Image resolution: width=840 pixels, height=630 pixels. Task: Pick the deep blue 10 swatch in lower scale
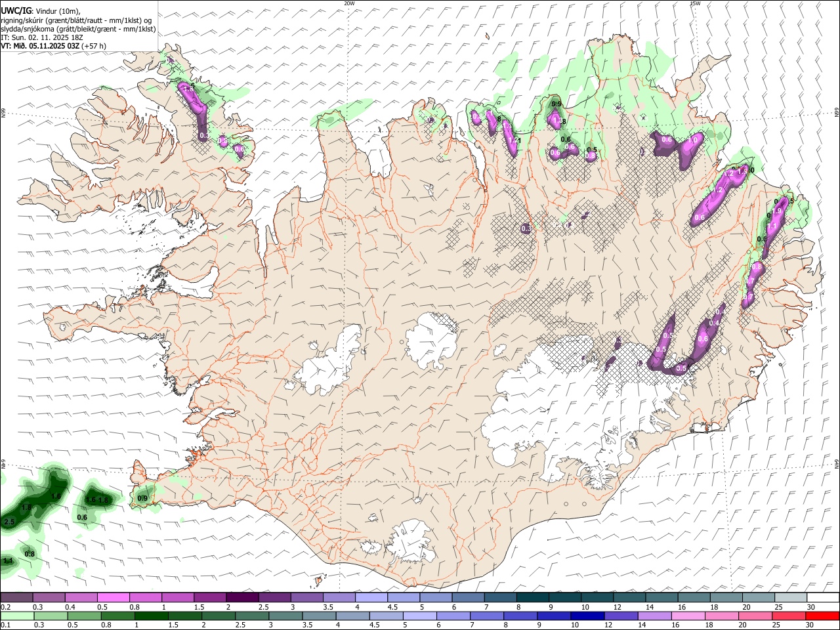[x=586, y=616]
